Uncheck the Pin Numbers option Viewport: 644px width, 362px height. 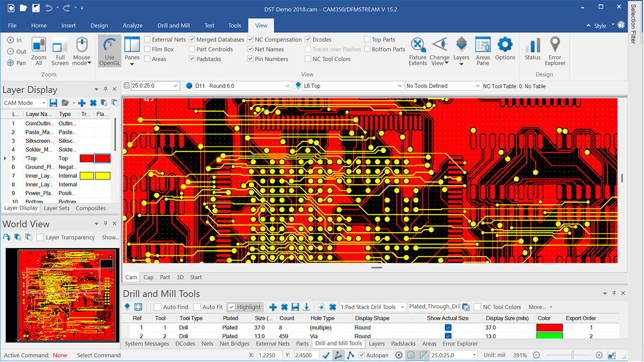pos(251,59)
